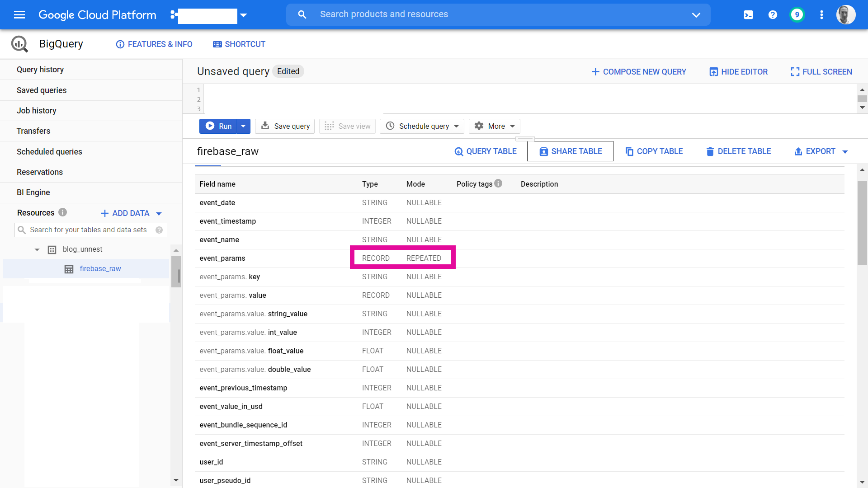Go to Scheduled queries section

point(49,152)
